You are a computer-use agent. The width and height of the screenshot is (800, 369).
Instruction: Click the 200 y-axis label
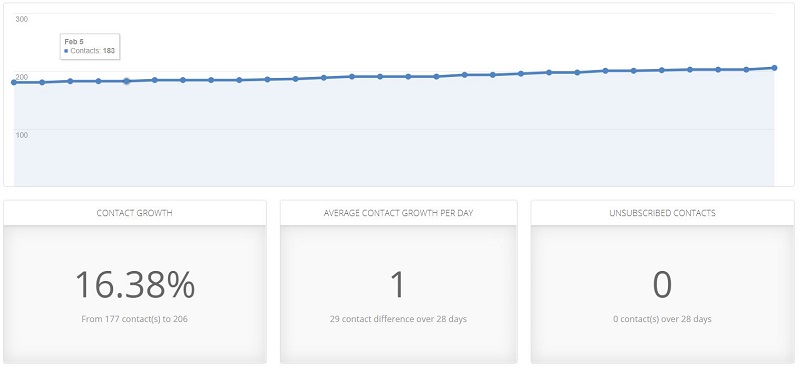22,77
